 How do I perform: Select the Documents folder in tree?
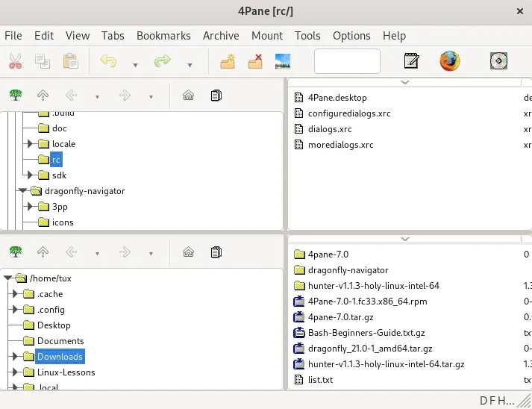[60, 341]
